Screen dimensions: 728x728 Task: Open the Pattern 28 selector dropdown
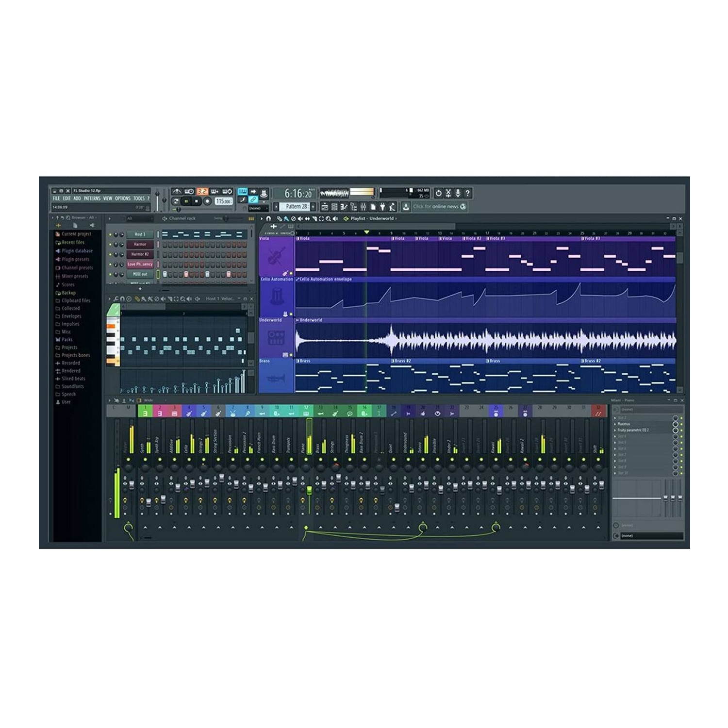tap(296, 206)
